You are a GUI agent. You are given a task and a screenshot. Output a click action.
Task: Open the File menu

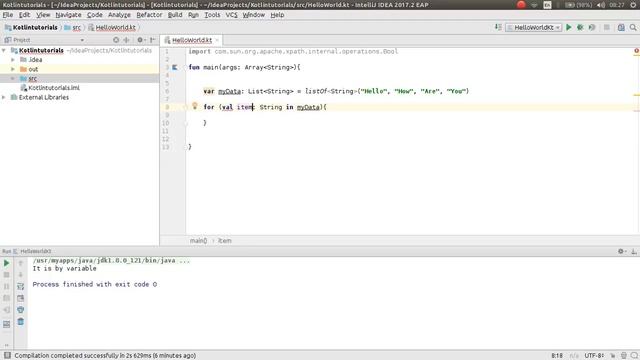[8, 15]
